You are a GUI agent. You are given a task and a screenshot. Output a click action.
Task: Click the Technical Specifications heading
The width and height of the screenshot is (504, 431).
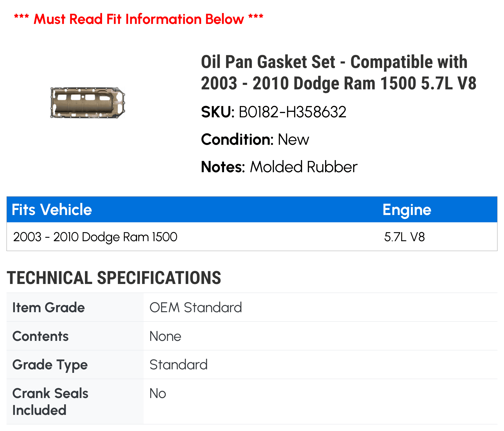[x=114, y=278]
